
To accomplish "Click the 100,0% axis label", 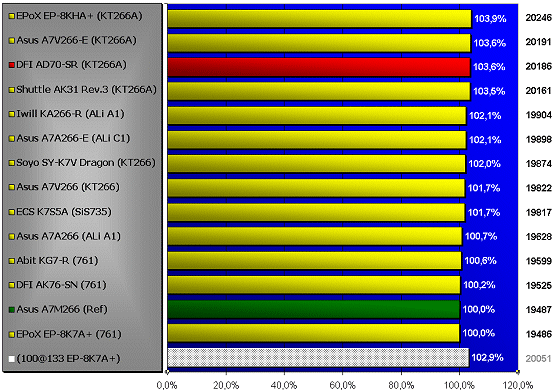I will (x=459, y=385).
